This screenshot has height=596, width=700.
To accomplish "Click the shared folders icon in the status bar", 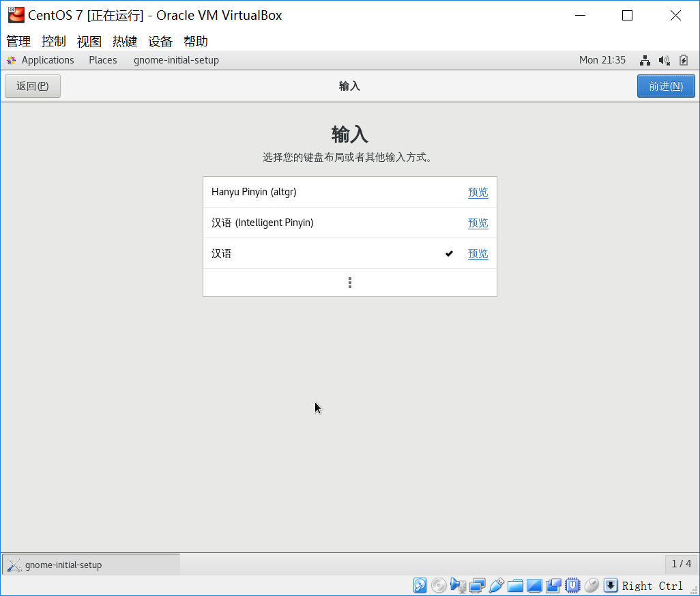I will [x=515, y=585].
